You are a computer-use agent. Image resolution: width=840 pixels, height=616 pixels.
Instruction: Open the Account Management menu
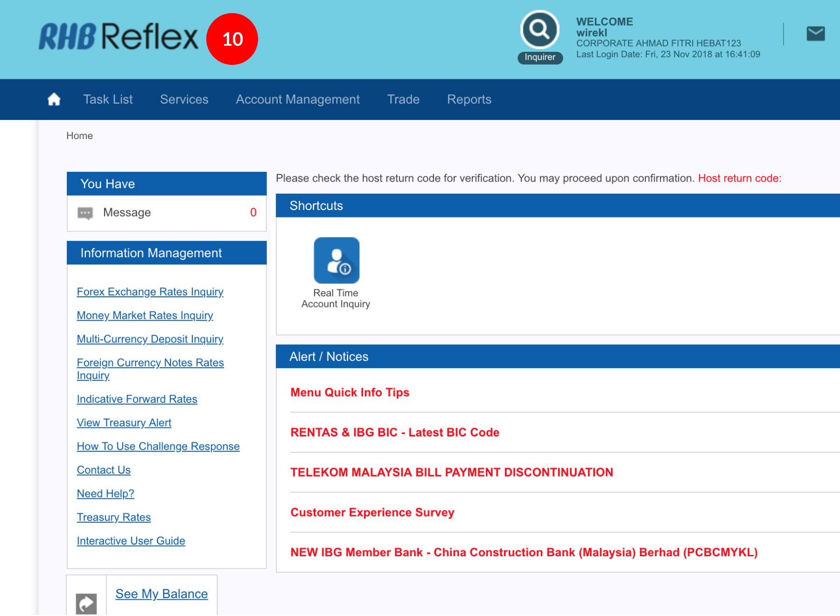pyautogui.click(x=298, y=99)
